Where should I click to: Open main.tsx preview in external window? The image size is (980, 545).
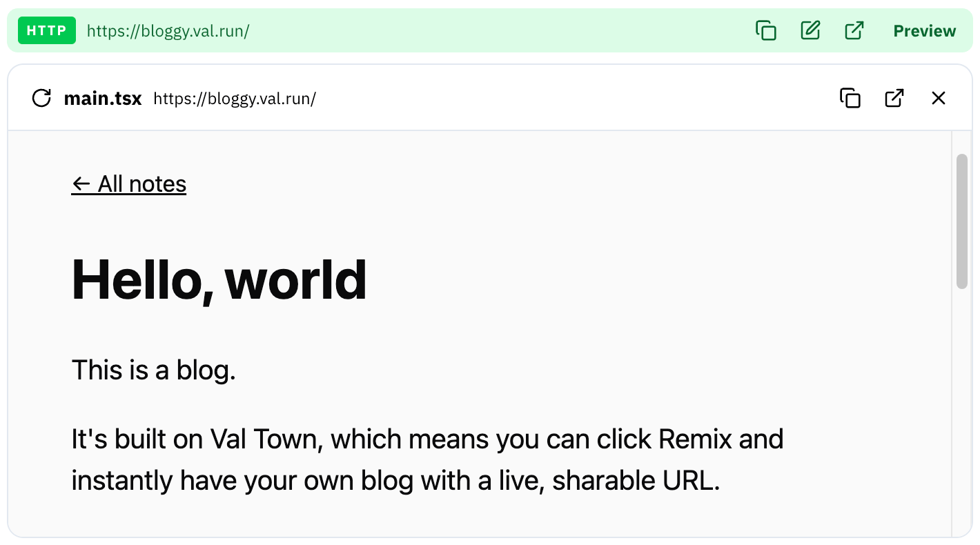894,98
